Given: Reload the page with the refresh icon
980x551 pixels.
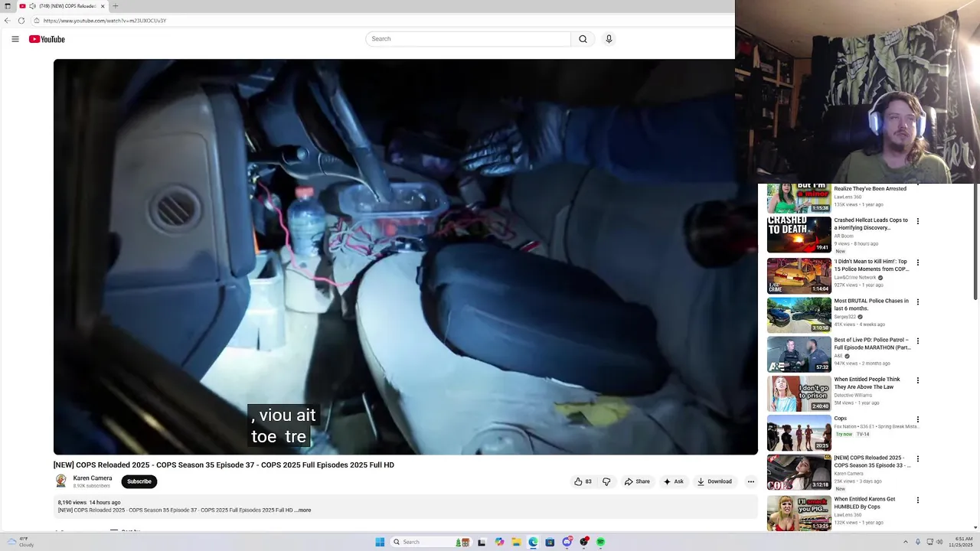Looking at the screenshot, I should (21, 21).
